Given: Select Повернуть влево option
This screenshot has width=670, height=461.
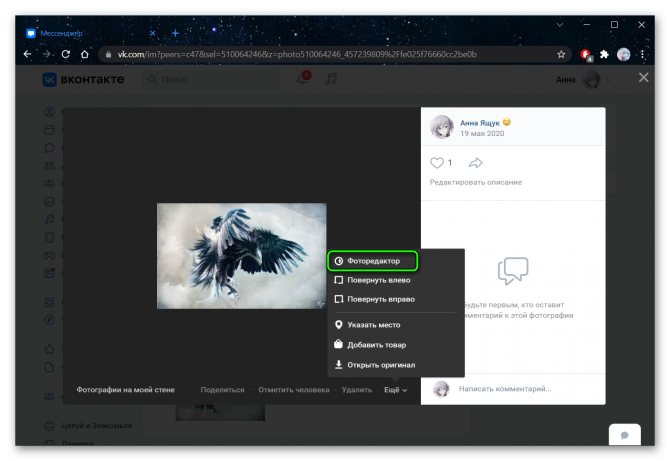Looking at the screenshot, I should tap(373, 280).
